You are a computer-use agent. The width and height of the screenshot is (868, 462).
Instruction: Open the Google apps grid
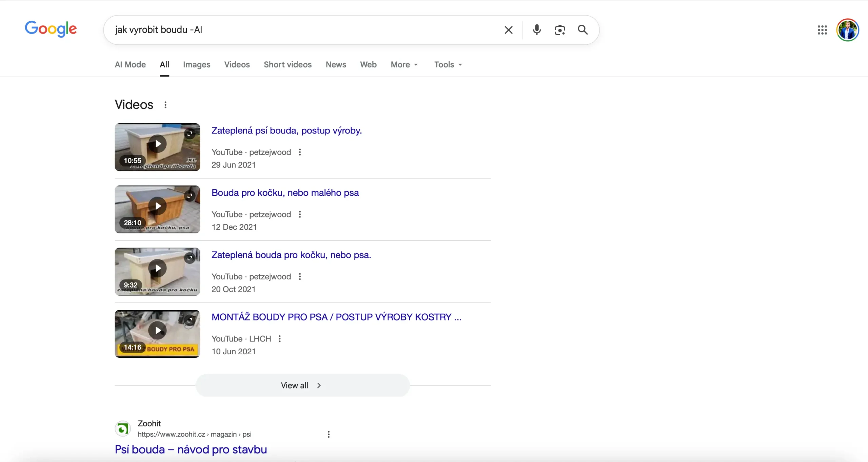click(x=822, y=30)
